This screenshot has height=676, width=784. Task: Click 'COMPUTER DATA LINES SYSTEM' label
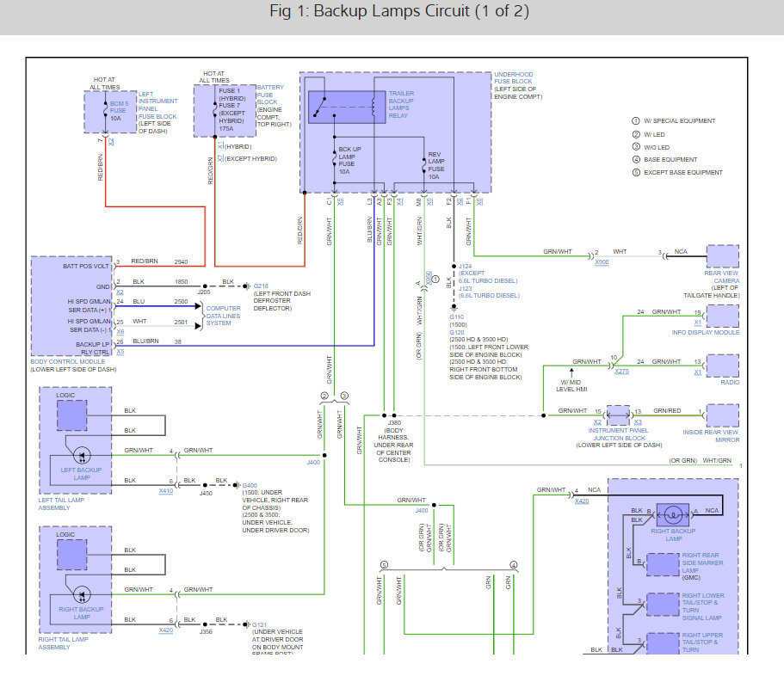click(x=223, y=316)
